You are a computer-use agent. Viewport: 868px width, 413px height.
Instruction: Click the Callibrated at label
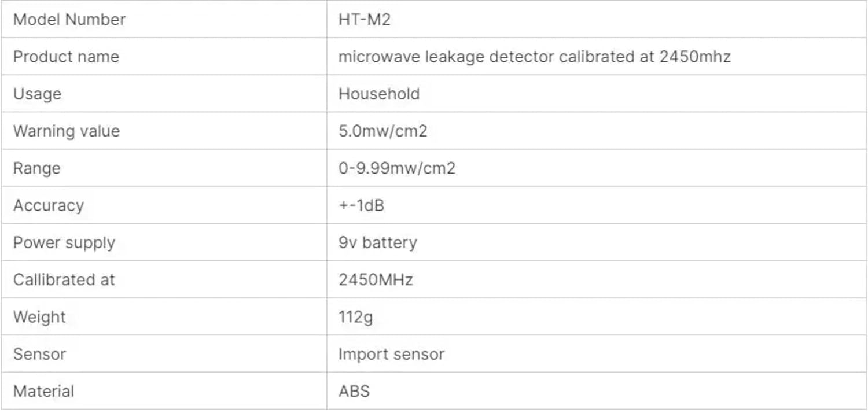(x=64, y=279)
